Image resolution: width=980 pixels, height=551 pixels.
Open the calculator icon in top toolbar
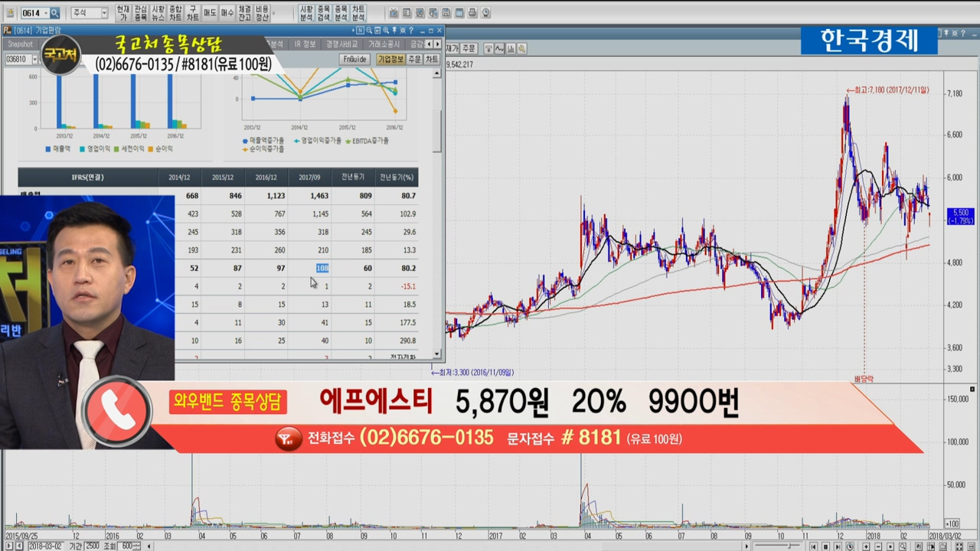(x=459, y=13)
